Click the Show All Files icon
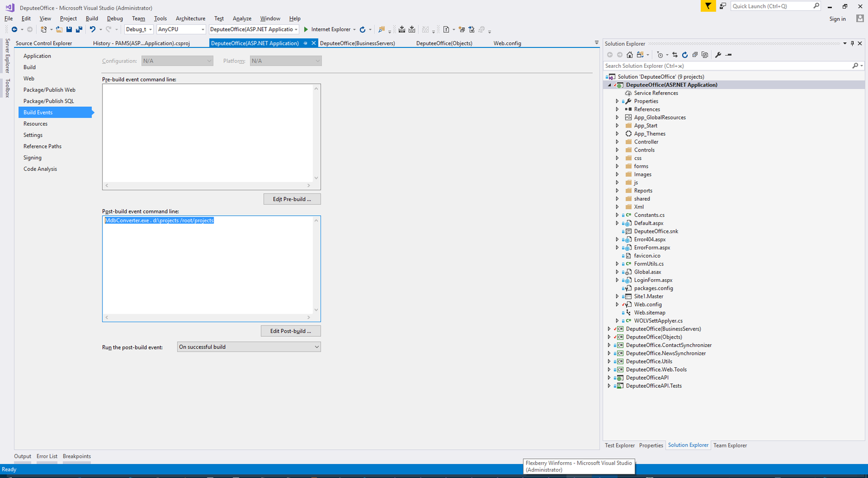This screenshot has width=868, height=478. [705, 55]
